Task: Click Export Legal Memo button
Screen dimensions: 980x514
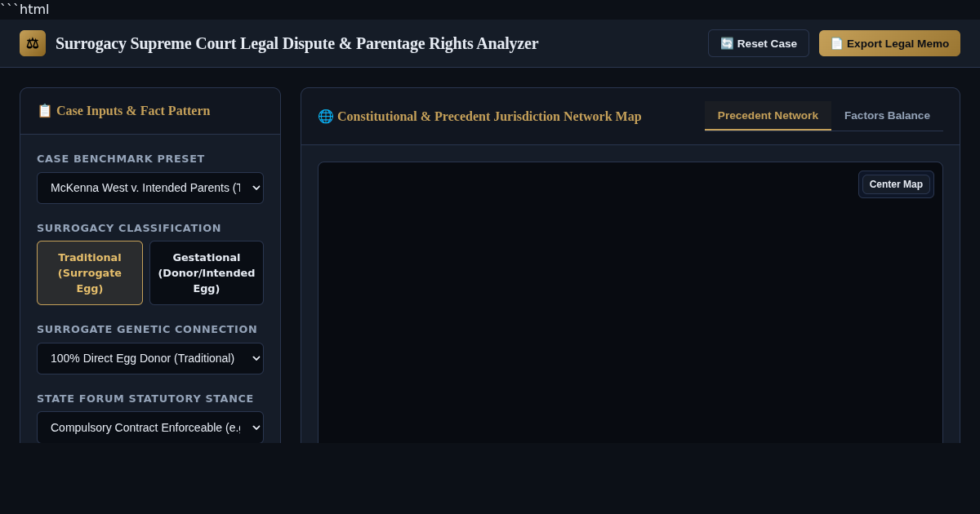Action: coord(889,43)
